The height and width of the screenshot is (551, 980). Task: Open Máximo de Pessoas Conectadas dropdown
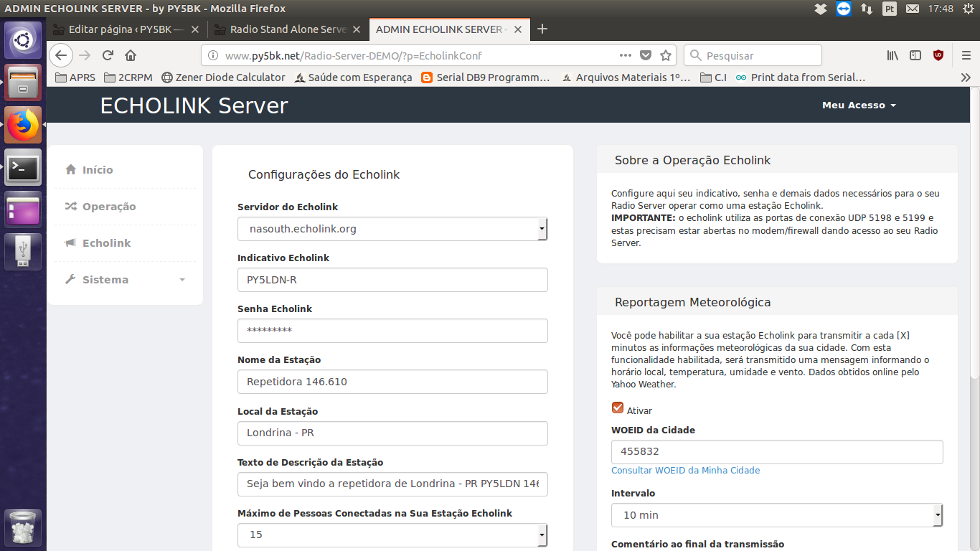(x=392, y=534)
